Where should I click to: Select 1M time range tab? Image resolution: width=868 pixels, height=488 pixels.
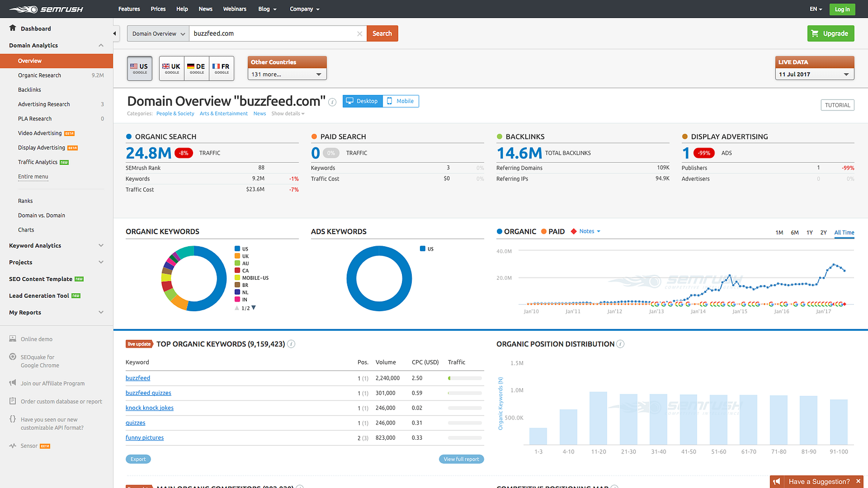click(x=779, y=233)
